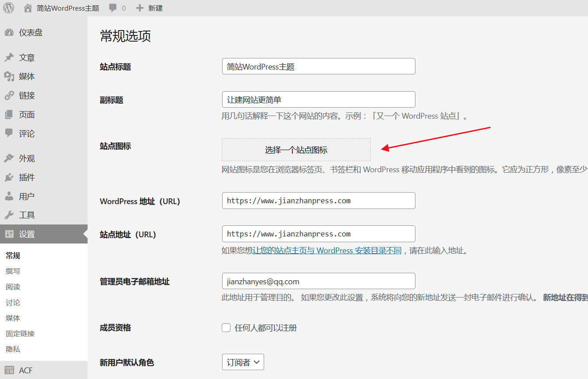Click the 设置 sliders icon

(x=9, y=234)
